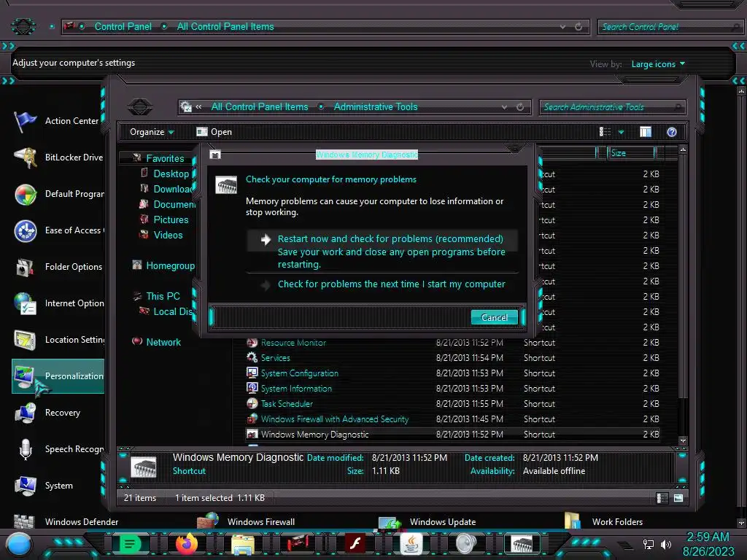Click the Size column header

click(631, 153)
